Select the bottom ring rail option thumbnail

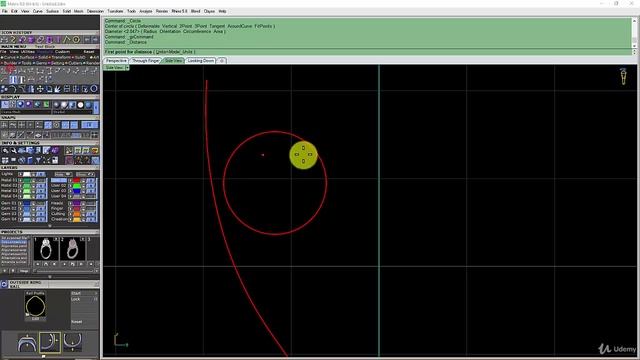[x=73, y=342]
